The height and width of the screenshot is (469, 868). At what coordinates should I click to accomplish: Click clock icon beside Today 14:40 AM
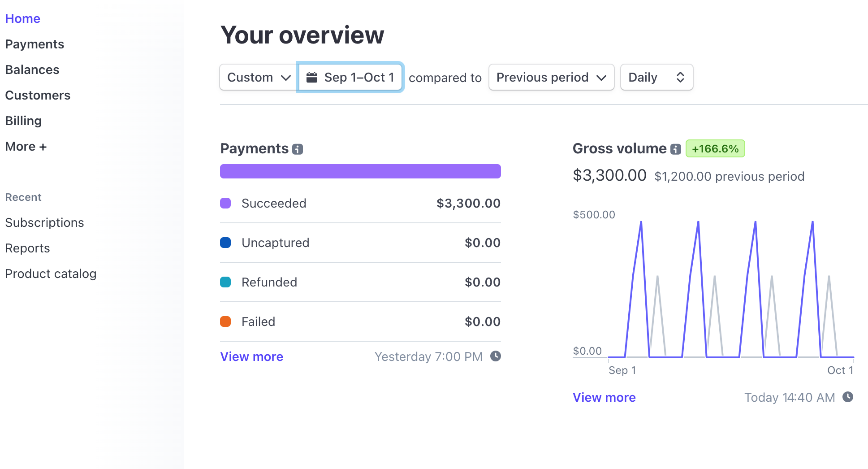[847, 397]
